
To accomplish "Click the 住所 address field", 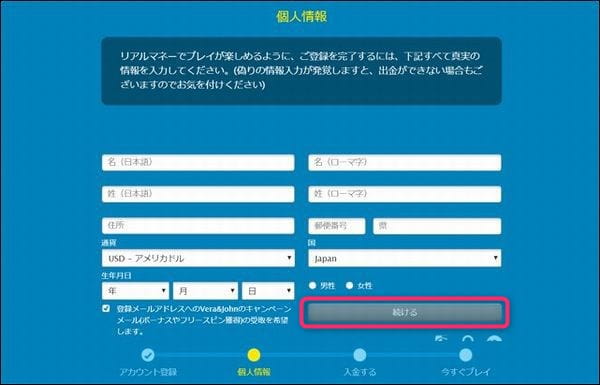I will pyautogui.click(x=198, y=226).
